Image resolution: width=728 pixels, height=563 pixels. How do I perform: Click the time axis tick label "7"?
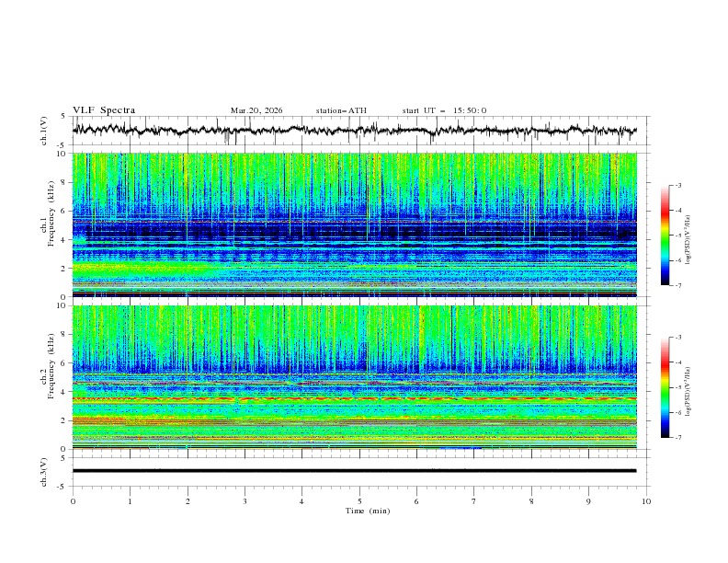coord(474,501)
